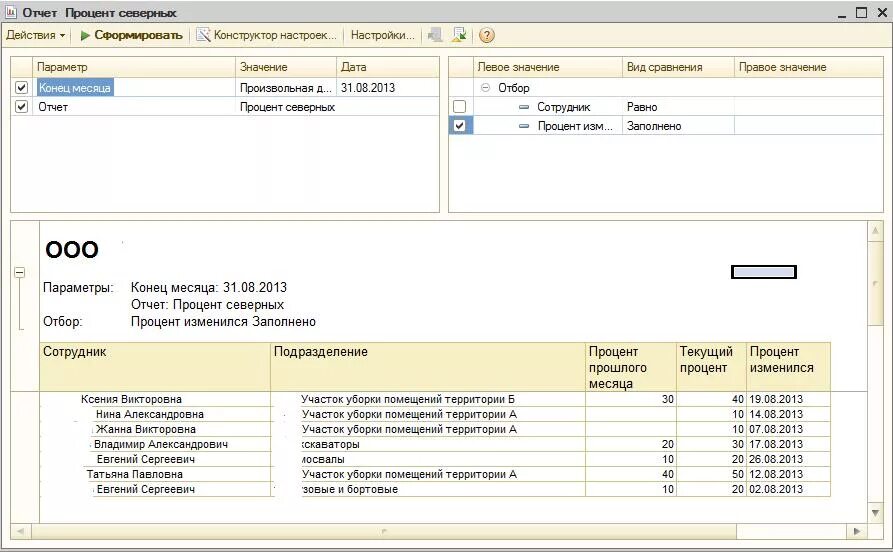The height and width of the screenshot is (552, 893).
Task: Click the Подразделение report column header
Action: pyautogui.click(x=428, y=366)
